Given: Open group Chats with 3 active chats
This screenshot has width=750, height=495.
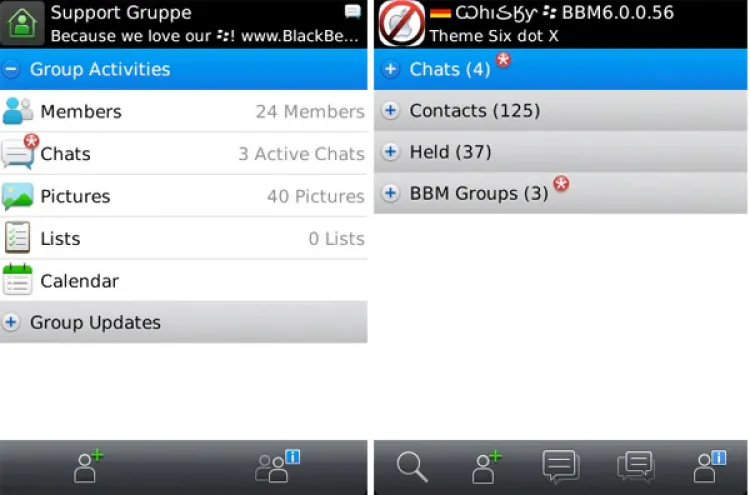Looking at the screenshot, I should [x=183, y=154].
